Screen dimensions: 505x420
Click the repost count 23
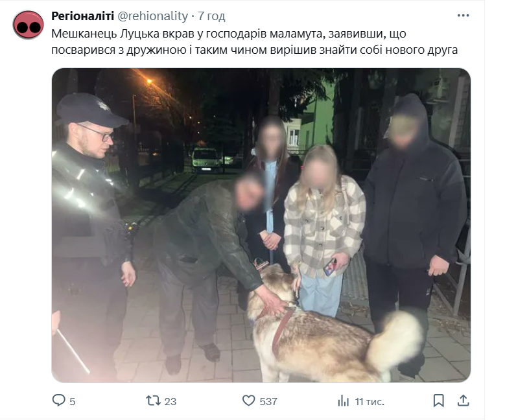170,401
